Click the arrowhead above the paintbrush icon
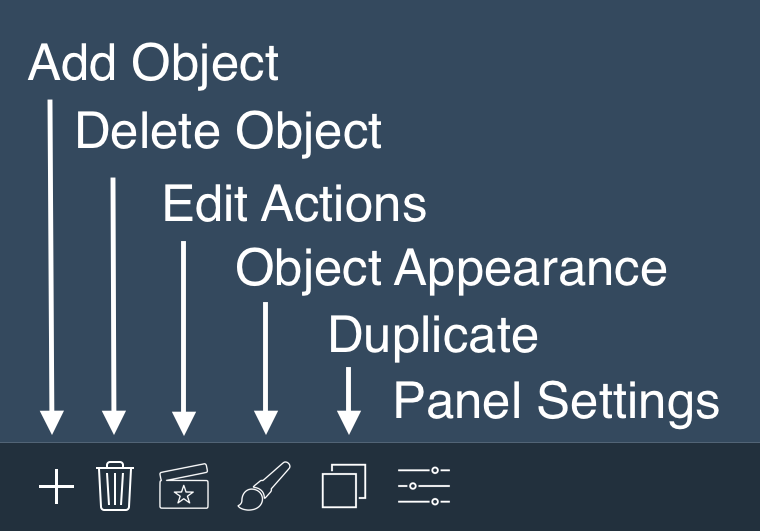 [266, 422]
